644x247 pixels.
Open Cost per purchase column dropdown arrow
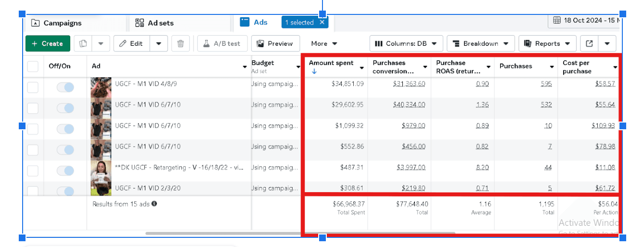click(x=615, y=67)
